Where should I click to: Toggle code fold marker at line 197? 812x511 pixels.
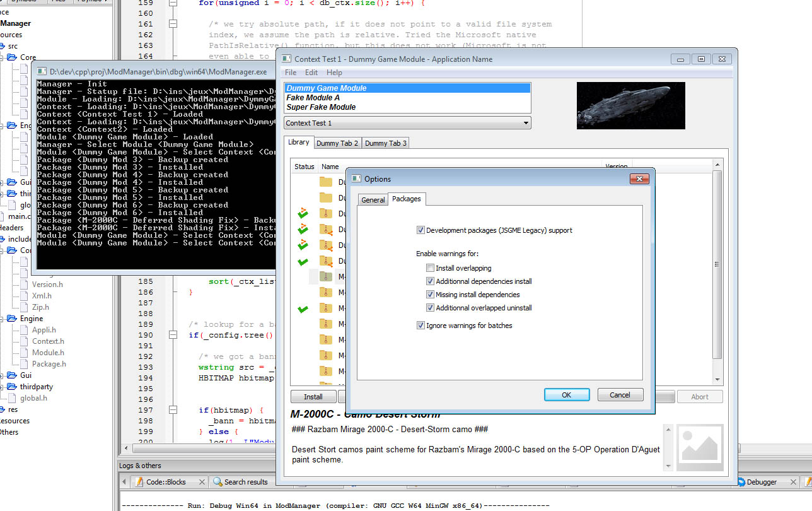point(173,410)
